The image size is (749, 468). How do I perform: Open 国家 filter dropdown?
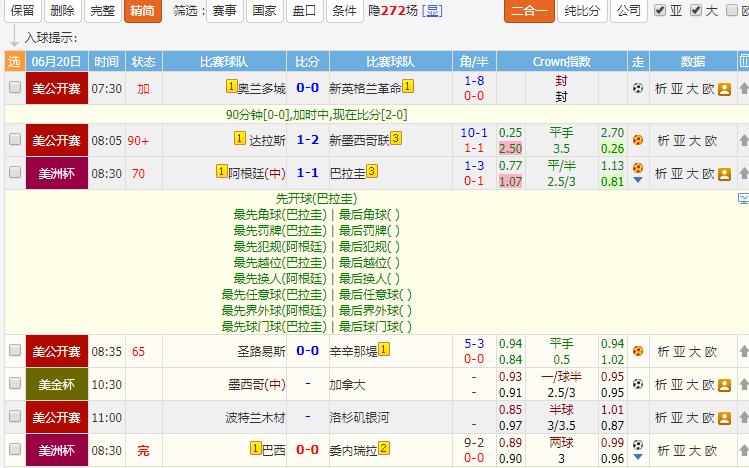[265, 11]
